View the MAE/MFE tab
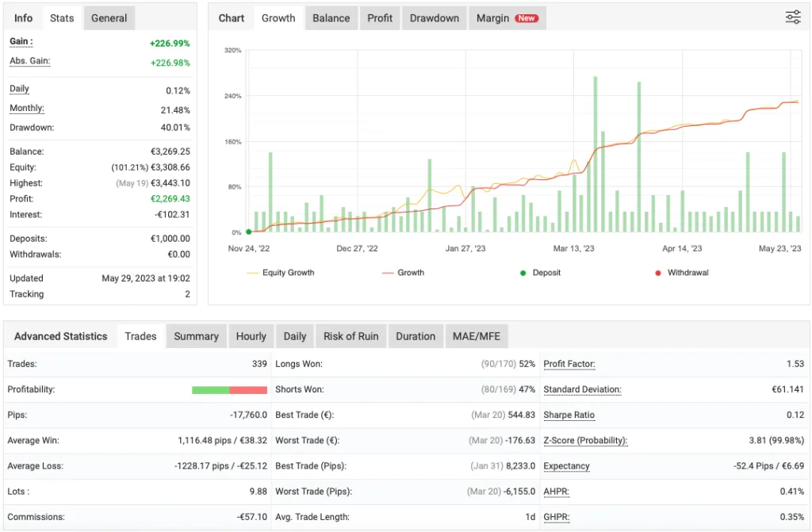Image resolution: width=812 pixels, height=532 pixels. click(477, 336)
